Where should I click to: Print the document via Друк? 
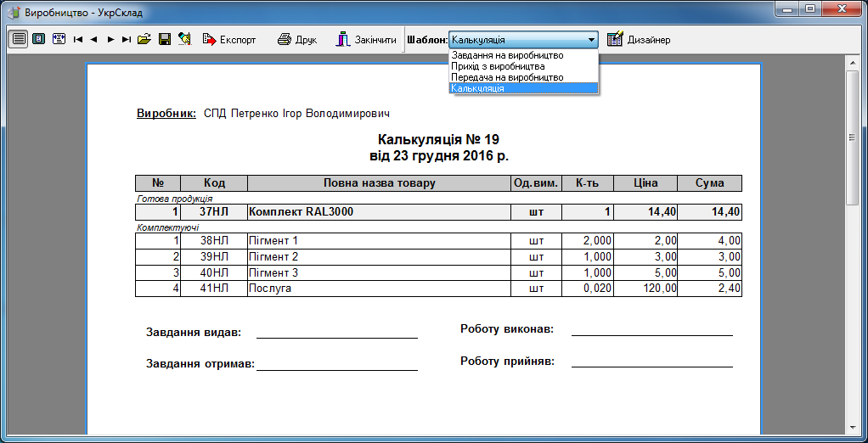tap(297, 40)
